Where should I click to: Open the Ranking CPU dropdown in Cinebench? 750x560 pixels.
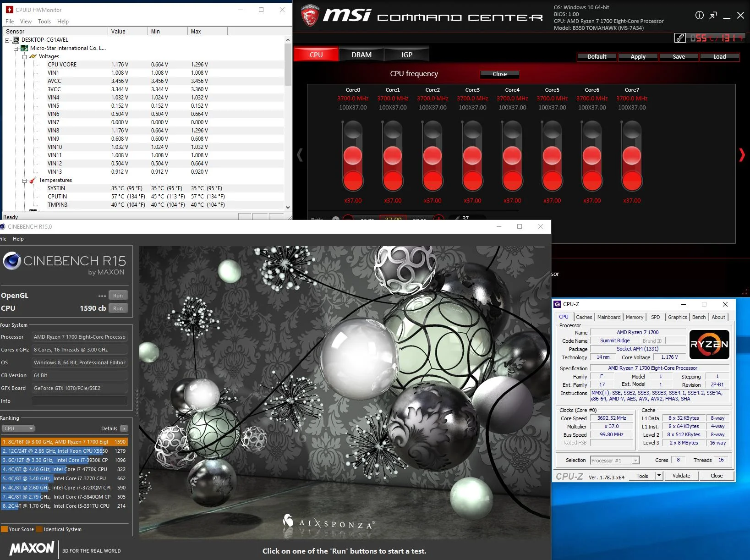coord(18,428)
